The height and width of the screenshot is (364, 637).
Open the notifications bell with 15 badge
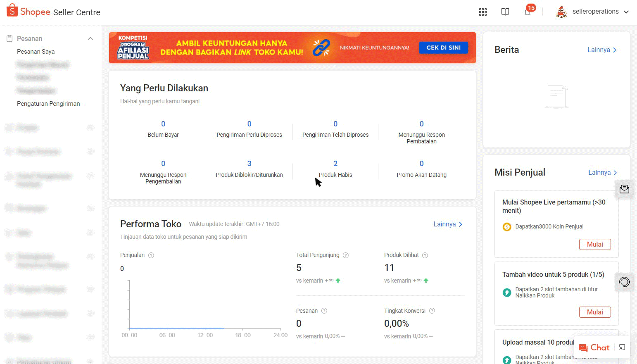coord(528,12)
